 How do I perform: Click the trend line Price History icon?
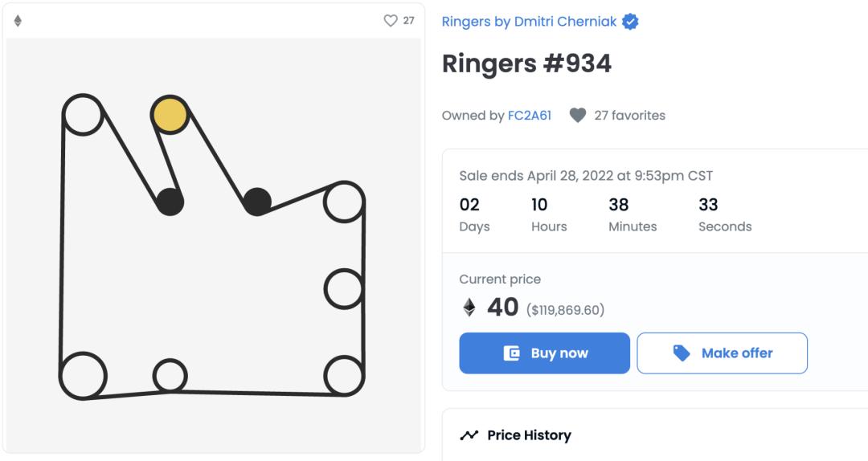click(x=469, y=435)
